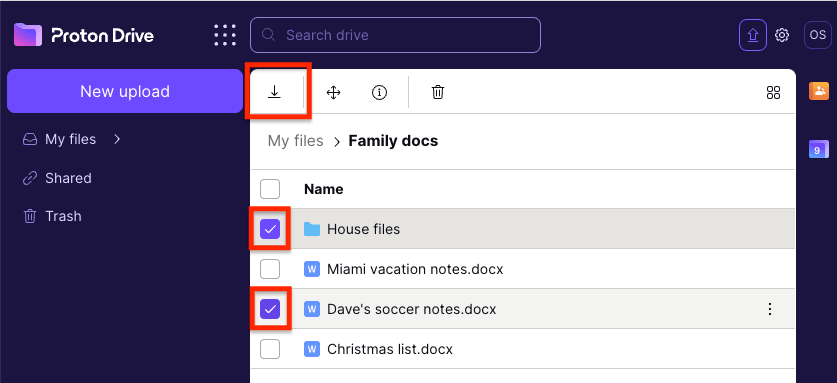Open the Trash section
The image size is (837, 383).
pos(52,216)
